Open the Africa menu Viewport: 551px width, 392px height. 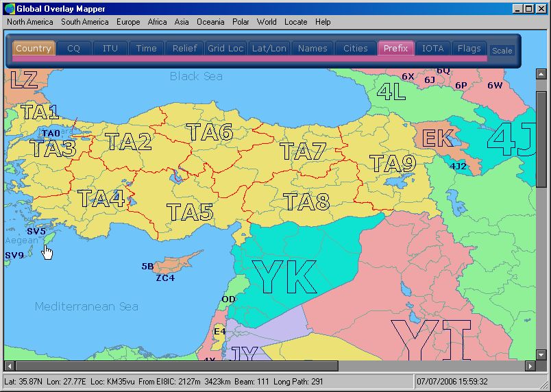[157, 22]
